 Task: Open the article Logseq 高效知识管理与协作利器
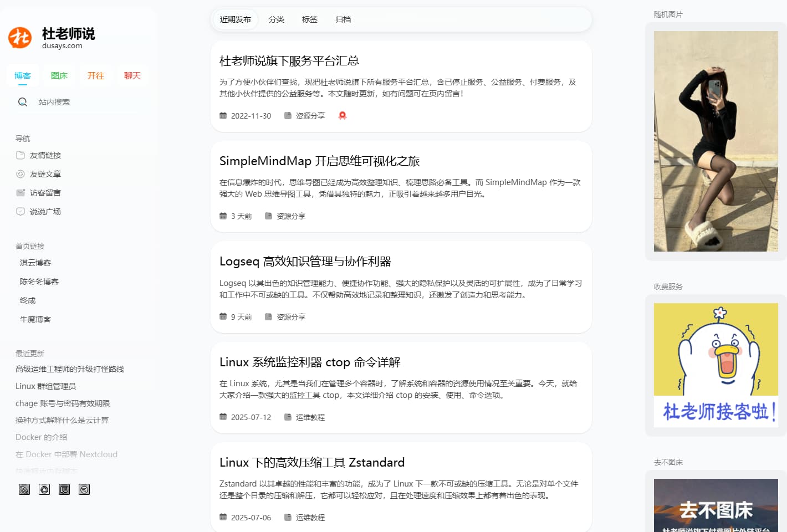click(305, 260)
